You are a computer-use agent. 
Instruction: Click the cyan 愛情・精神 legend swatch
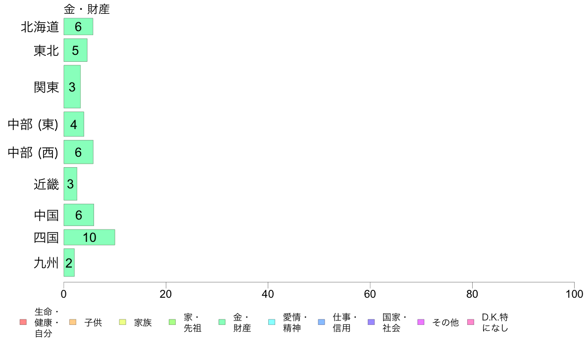tap(272, 322)
